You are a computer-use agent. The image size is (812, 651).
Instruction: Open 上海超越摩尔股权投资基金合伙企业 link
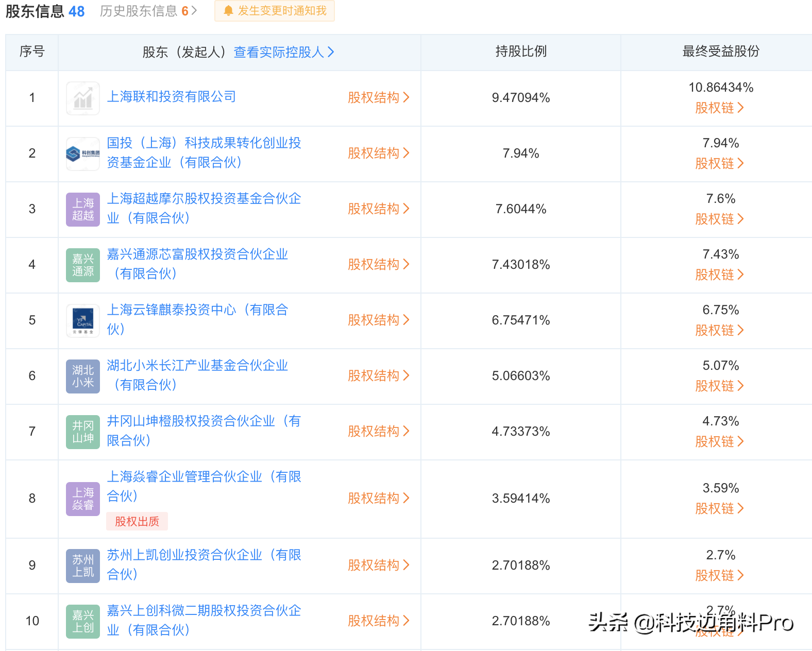[x=204, y=208]
